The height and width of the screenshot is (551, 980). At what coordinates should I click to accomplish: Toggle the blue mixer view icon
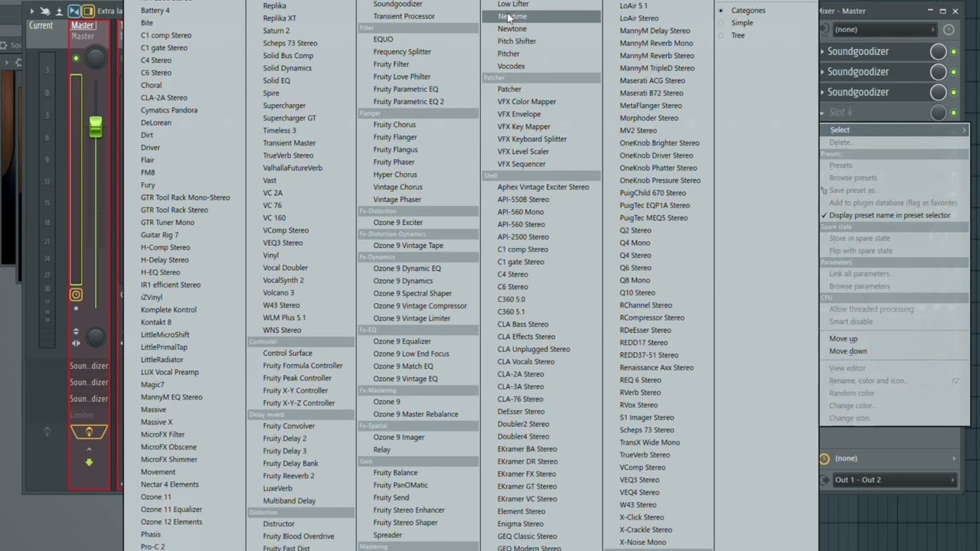(x=74, y=11)
